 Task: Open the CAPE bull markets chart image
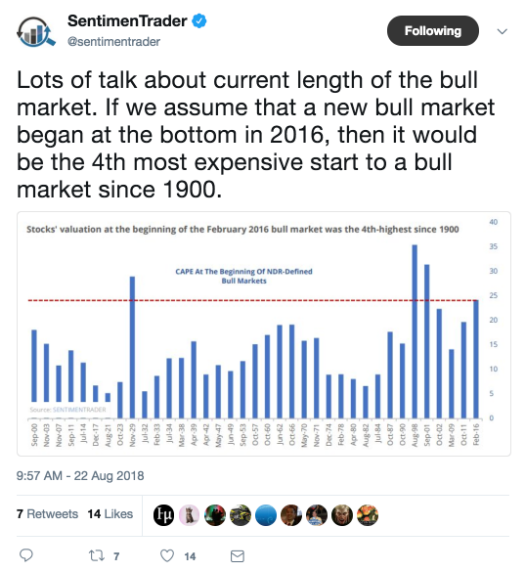coord(263,334)
